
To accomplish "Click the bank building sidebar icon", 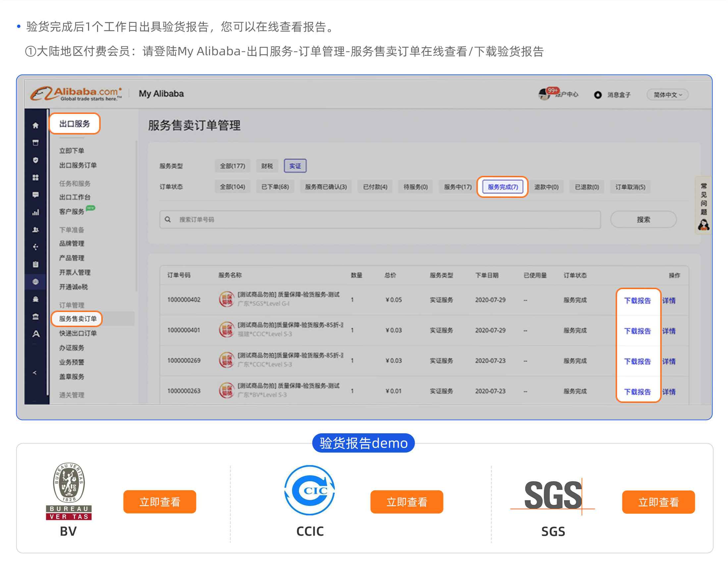I will pos(35,316).
